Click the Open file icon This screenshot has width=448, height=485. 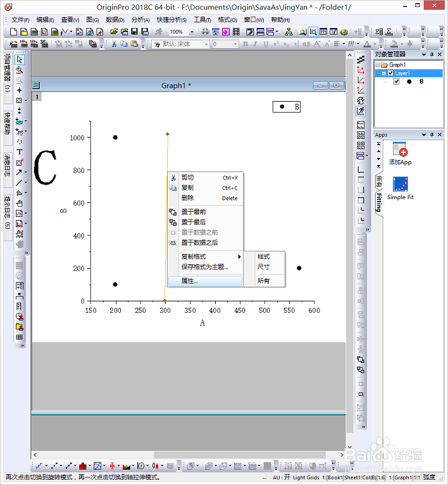tap(114, 31)
